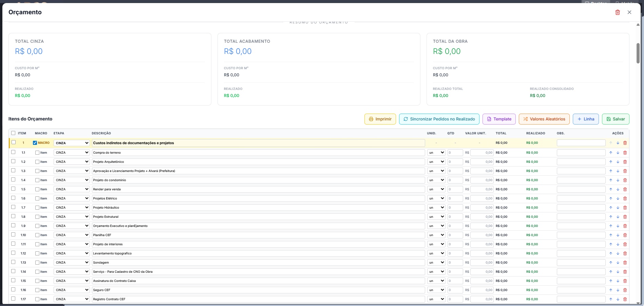Open etapa dropdown for Projeto Arquitetônico row
Image resolution: width=644 pixels, height=306 pixels.
pos(72,162)
